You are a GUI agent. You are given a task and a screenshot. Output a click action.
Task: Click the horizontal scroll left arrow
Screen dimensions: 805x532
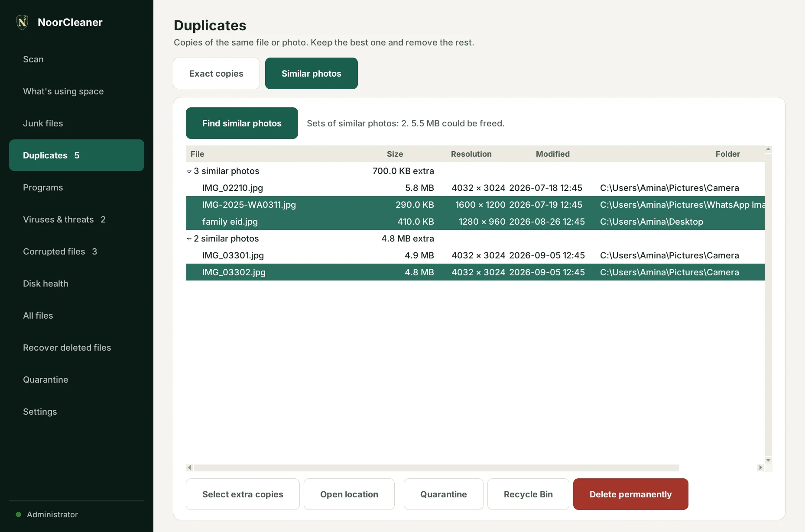[189, 468]
